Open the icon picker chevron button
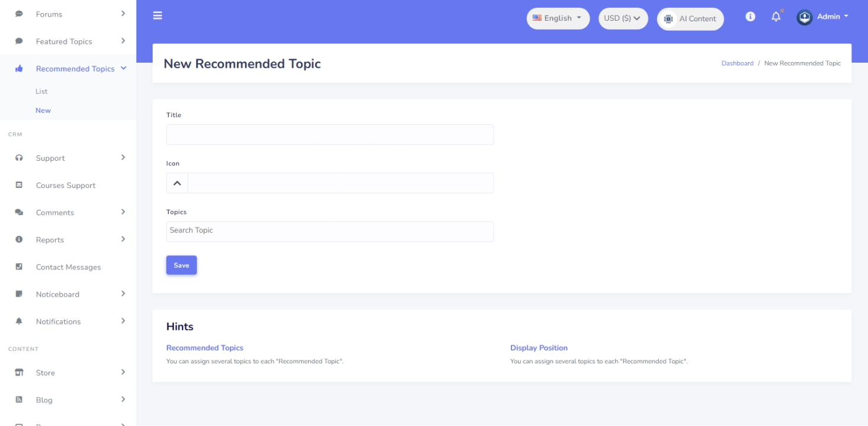 (x=177, y=183)
